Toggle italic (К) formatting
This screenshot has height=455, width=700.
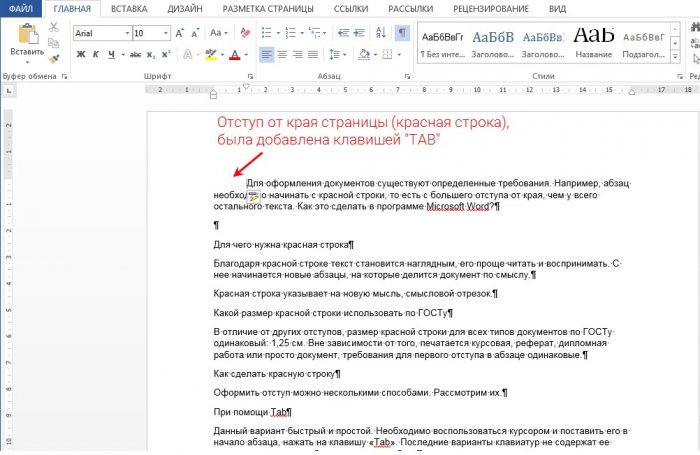pyautogui.click(x=98, y=54)
